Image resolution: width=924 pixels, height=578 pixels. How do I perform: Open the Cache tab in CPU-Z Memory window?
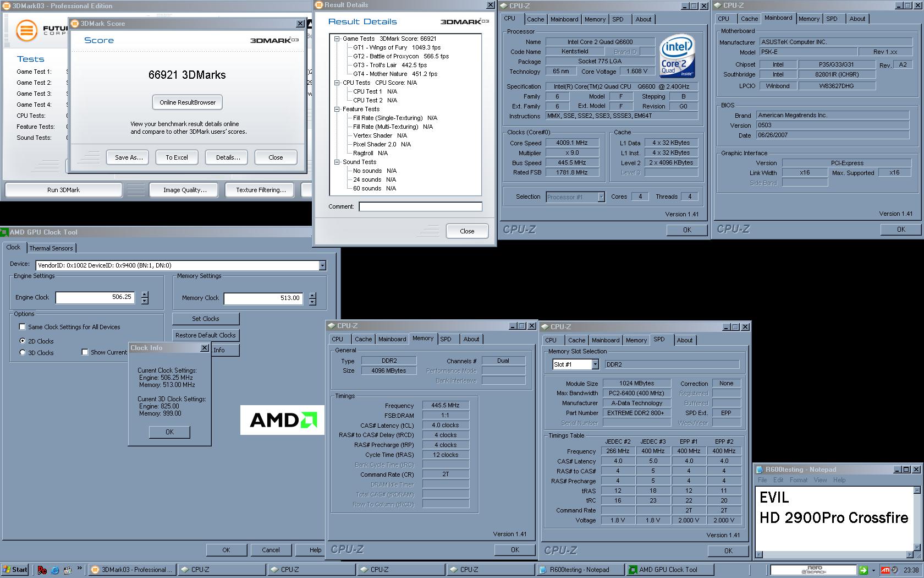(363, 339)
